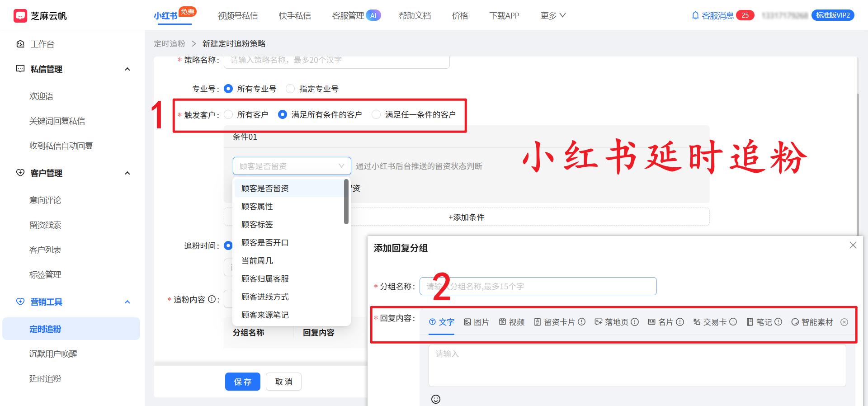Collapse the 营销工具 sidebar section
The height and width of the screenshot is (406, 868).
coord(127,302)
